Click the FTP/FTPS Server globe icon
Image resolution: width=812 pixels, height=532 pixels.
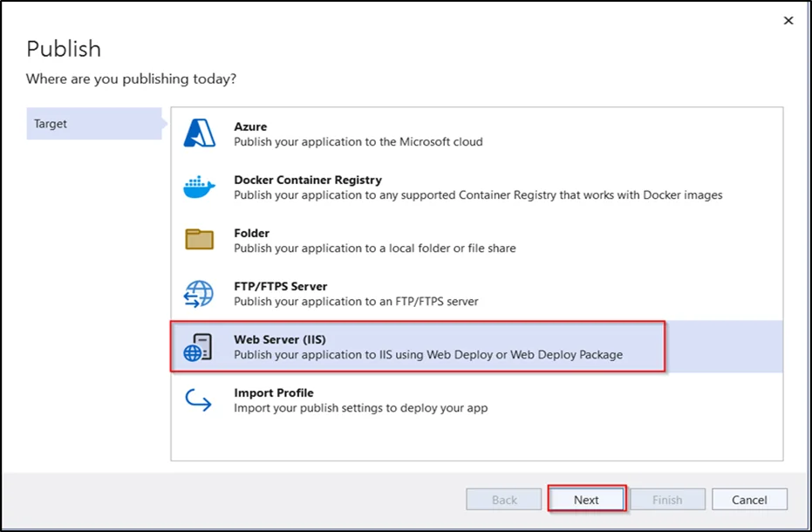199,293
